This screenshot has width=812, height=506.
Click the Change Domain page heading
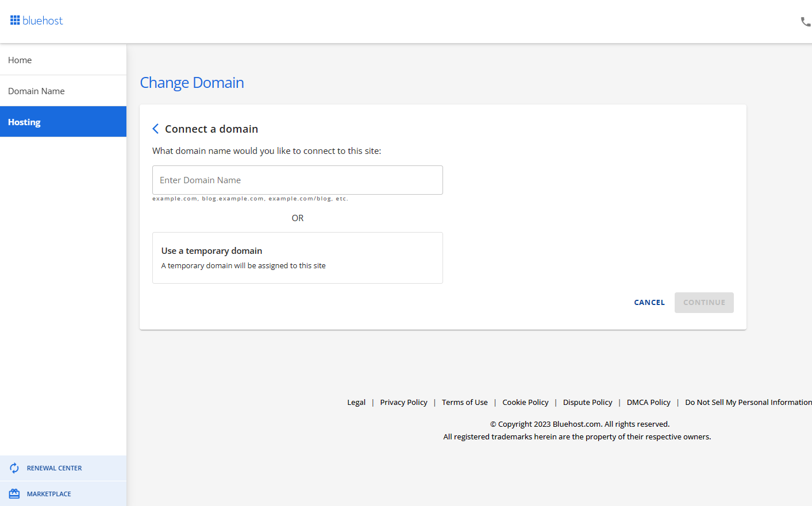coord(192,83)
